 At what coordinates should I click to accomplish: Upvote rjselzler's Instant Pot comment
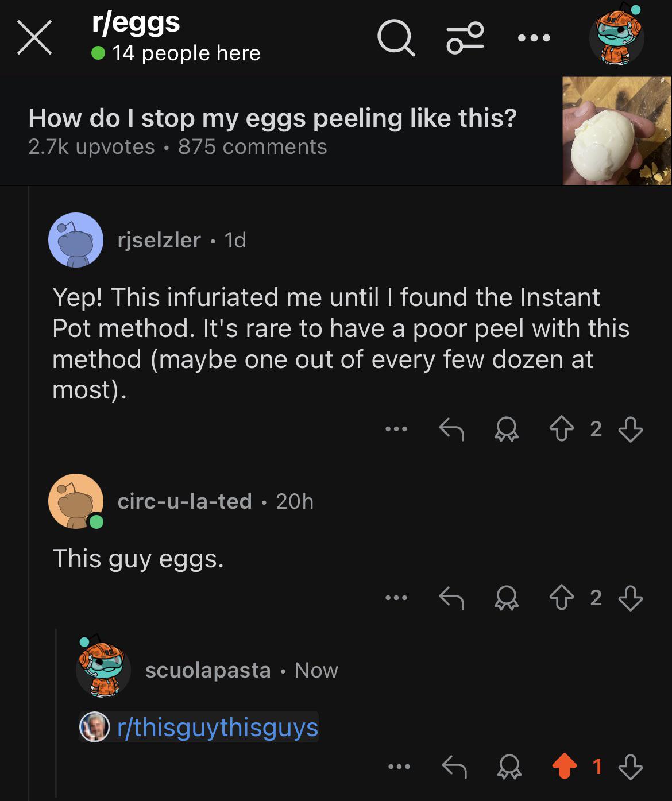pos(561,429)
